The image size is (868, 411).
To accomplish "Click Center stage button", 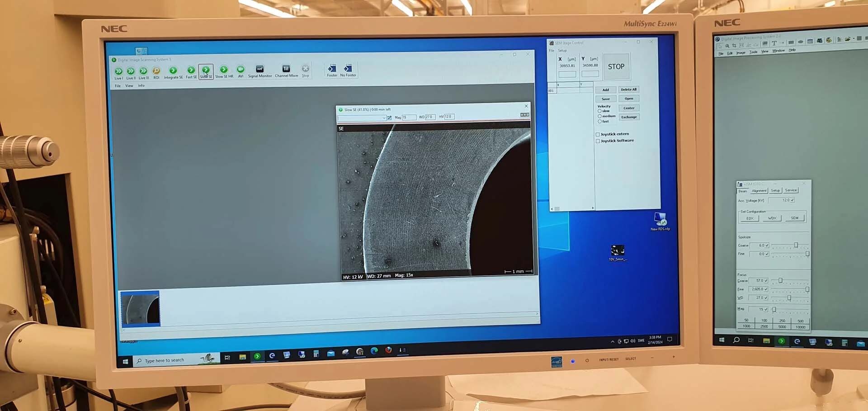I will [629, 108].
